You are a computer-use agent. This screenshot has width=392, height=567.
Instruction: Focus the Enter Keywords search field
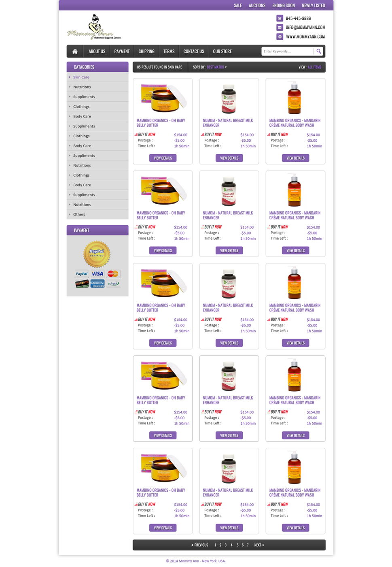point(288,51)
